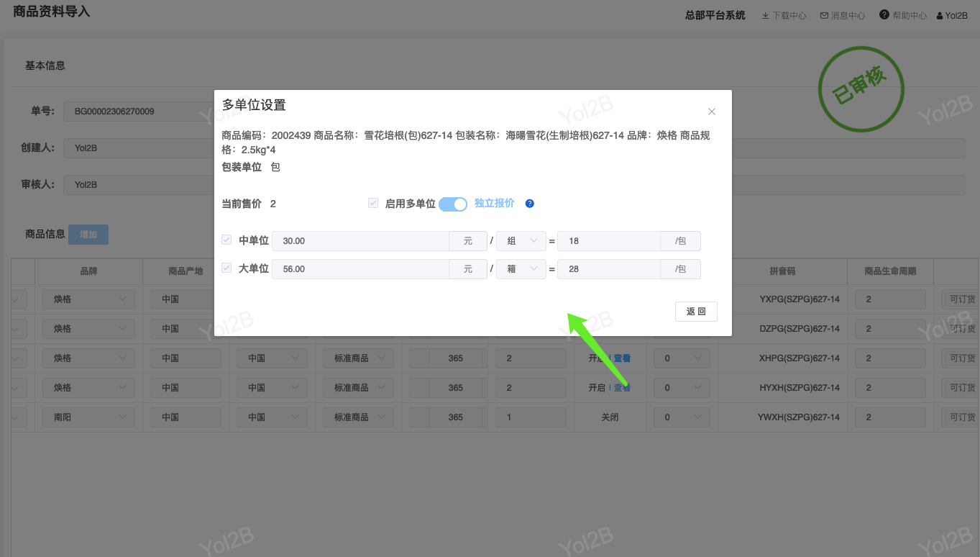Image resolution: width=980 pixels, height=557 pixels.
Task: Click the pinyin code YWXH(SZPG)627-14
Action: [x=799, y=417]
